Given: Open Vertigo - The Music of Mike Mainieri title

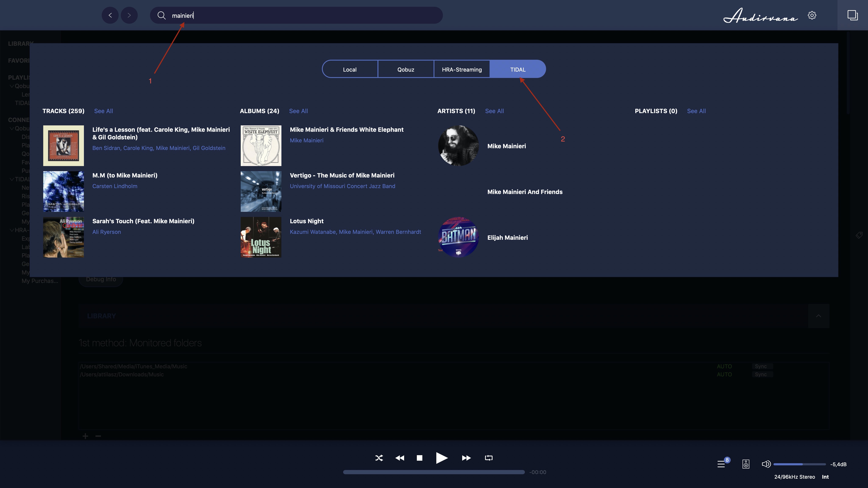Looking at the screenshot, I should pyautogui.click(x=342, y=175).
